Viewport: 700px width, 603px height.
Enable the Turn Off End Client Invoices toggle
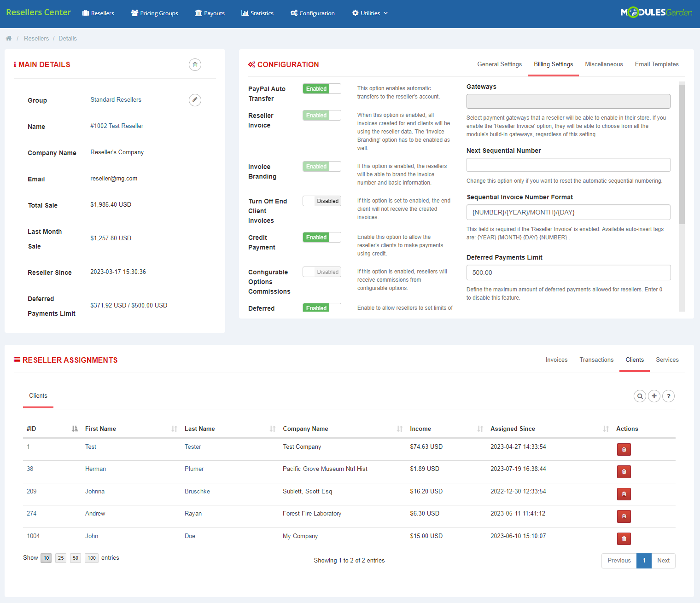click(x=321, y=201)
